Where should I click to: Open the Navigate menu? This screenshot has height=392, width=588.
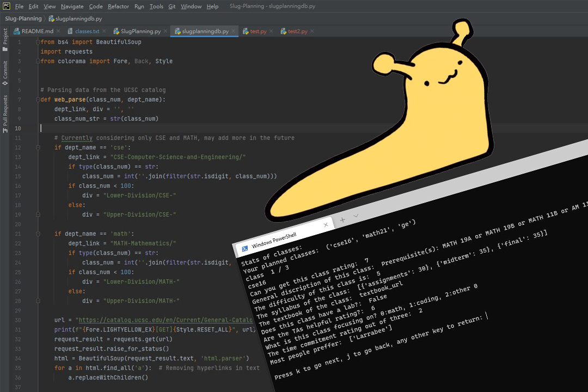point(72,7)
